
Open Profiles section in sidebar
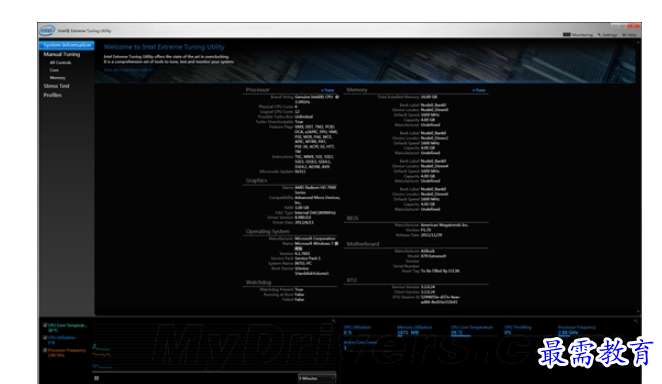click(x=52, y=95)
